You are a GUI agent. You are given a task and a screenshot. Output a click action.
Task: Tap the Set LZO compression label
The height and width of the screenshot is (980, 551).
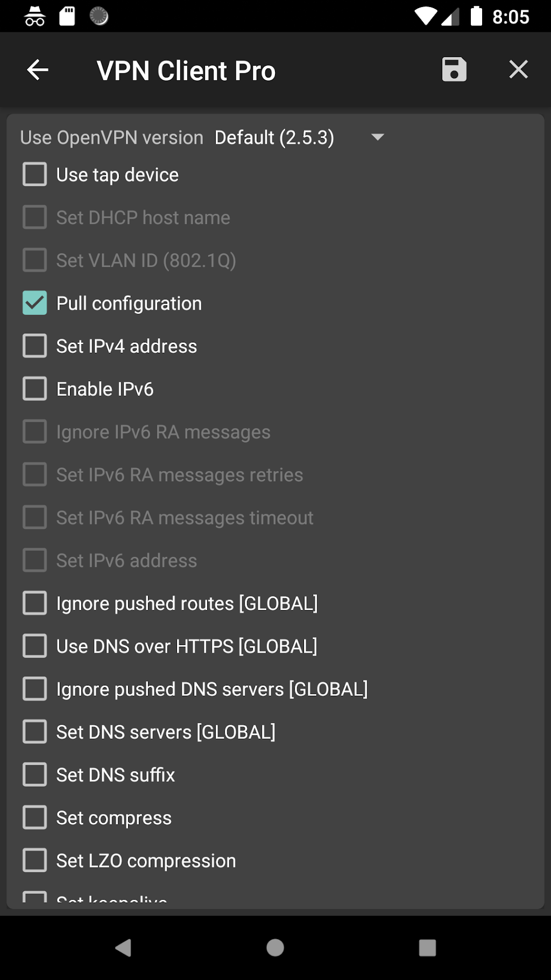tap(146, 861)
